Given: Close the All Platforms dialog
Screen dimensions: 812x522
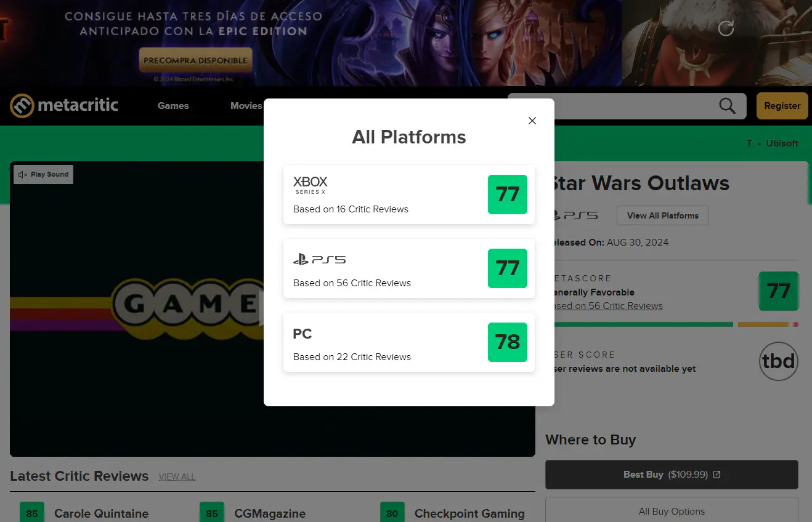Looking at the screenshot, I should [x=532, y=121].
